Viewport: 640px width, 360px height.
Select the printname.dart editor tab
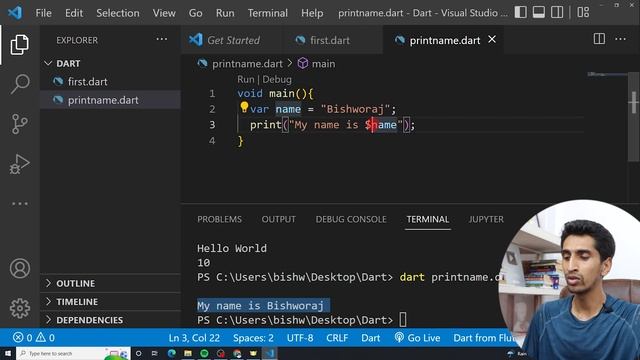(443, 40)
